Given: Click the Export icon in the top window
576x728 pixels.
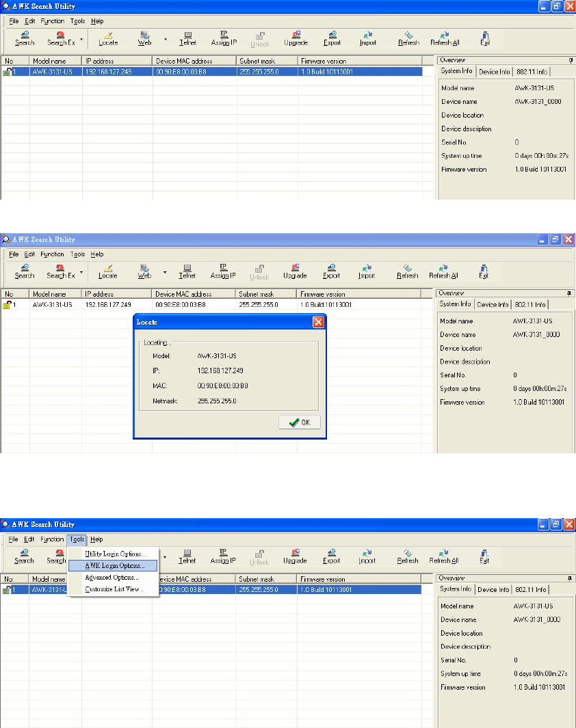Looking at the screenshot, I should pyautogui.click(x=332, y=38).
